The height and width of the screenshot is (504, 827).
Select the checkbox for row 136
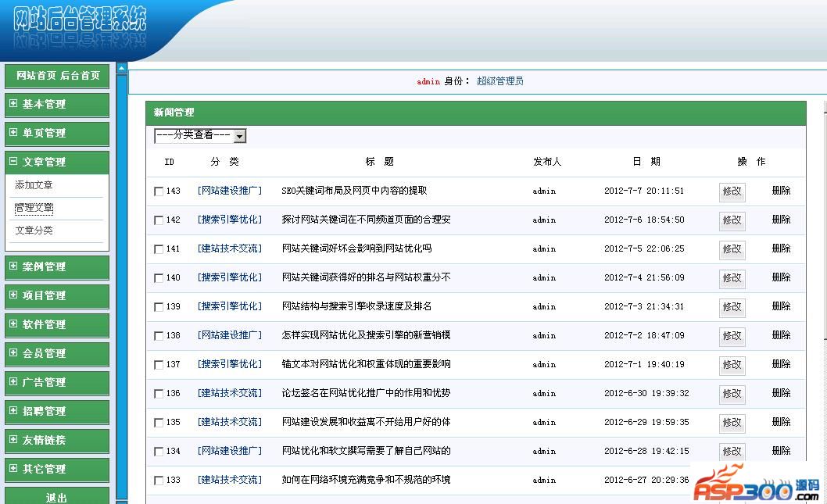159,394
